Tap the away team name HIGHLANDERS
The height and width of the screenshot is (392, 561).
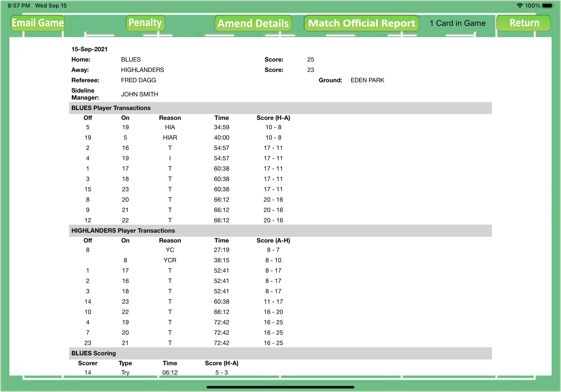coord(142,70)
